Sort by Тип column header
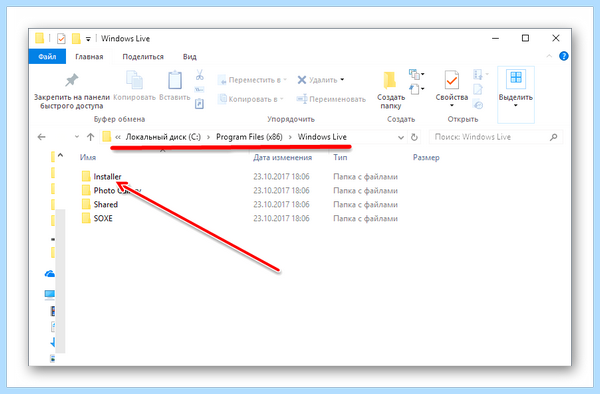 340,158
